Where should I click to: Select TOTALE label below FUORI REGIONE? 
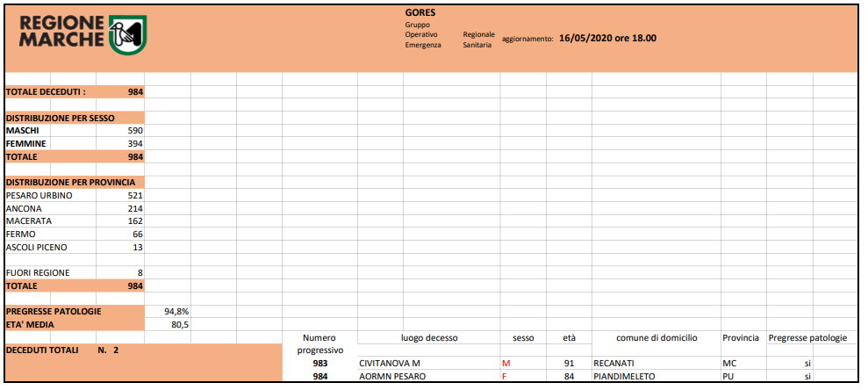pos(22,285)
